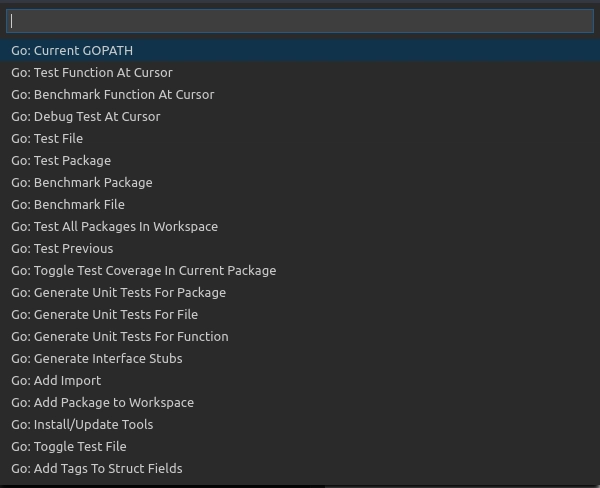Viewport: 600px width, 488px height.
Task: Run Go: Test Function At Cursor
Action: [300, 72]
